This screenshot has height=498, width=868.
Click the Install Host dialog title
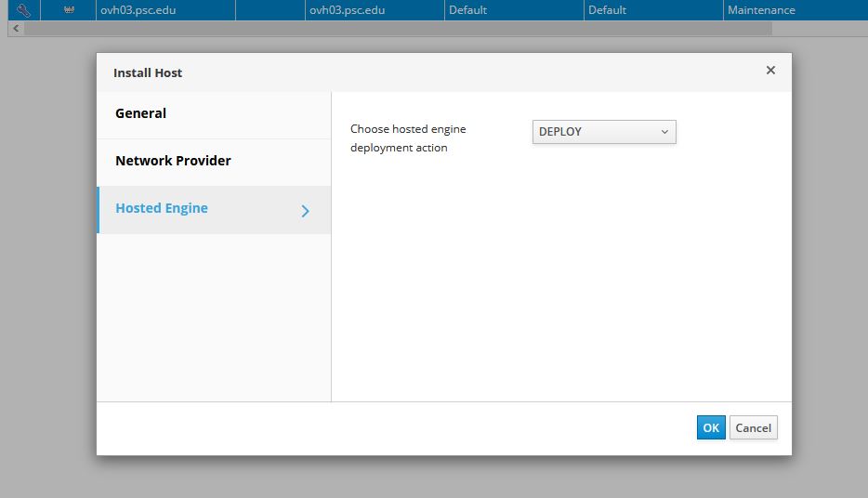tap(148, 72)
